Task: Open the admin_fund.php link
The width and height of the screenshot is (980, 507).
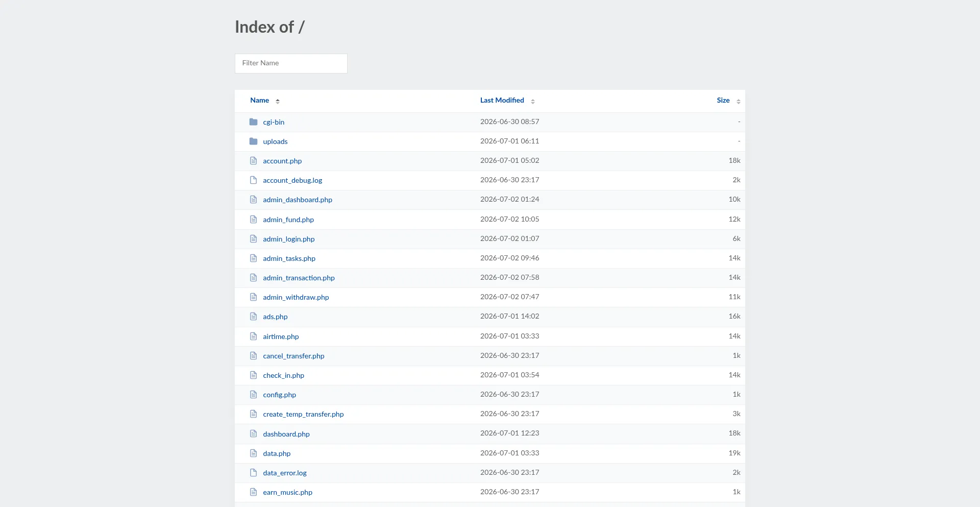Action: coord(288,220)
